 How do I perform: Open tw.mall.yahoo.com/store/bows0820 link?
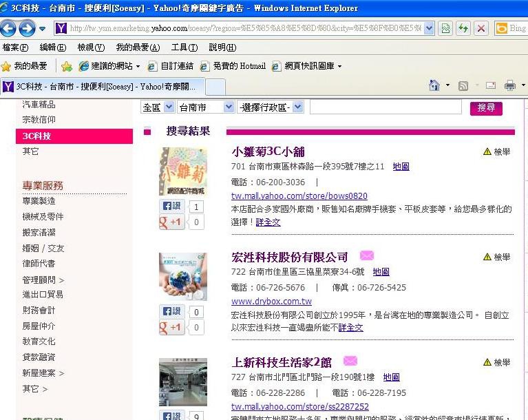[299, 196]
